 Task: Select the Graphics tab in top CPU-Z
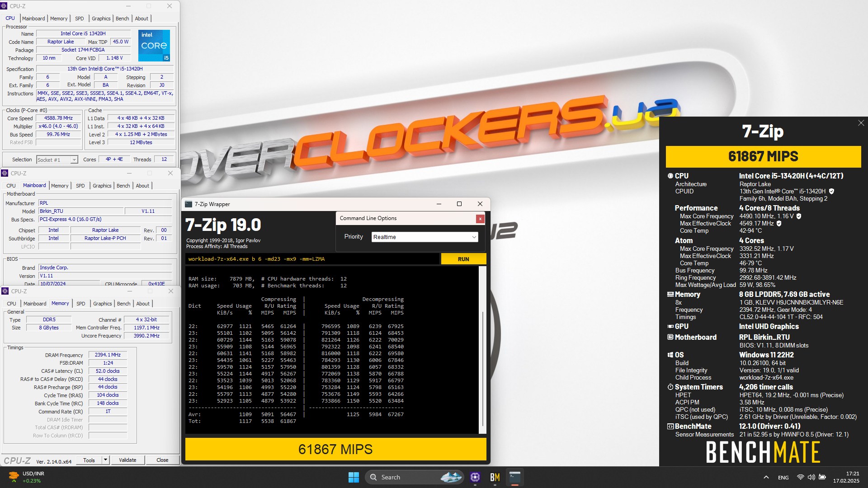(101, 19)
